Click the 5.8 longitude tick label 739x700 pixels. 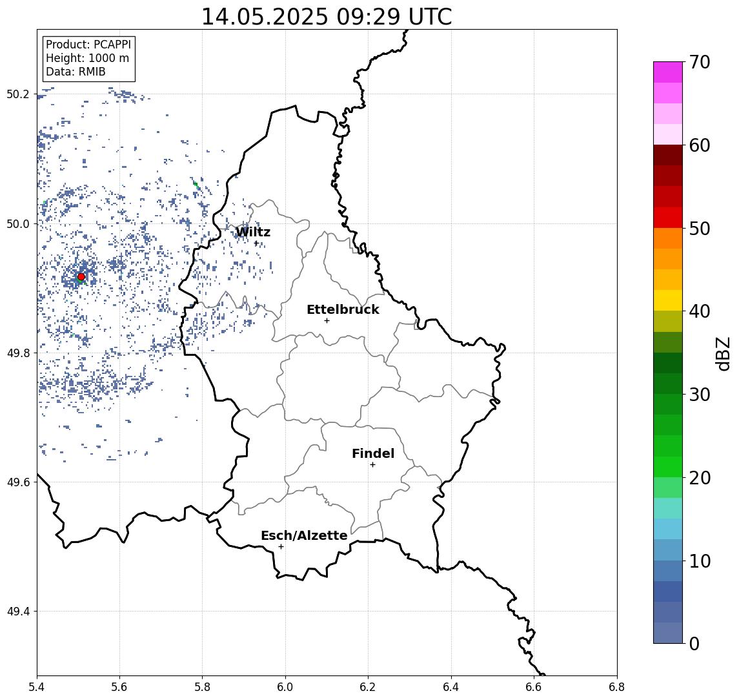coord(202,687)
